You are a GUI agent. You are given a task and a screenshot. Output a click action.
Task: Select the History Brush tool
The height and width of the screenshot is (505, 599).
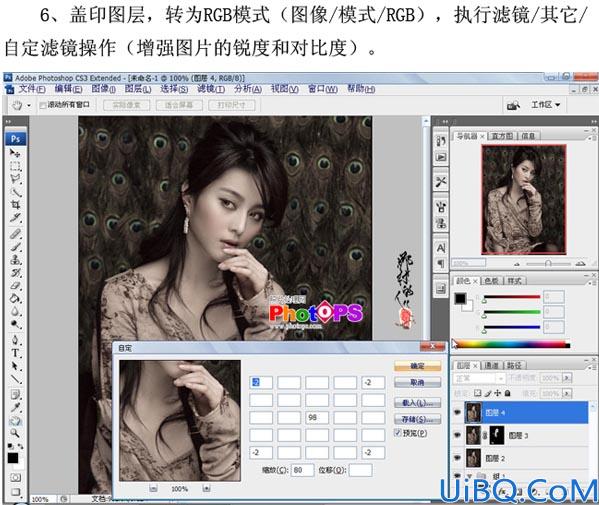15,273
